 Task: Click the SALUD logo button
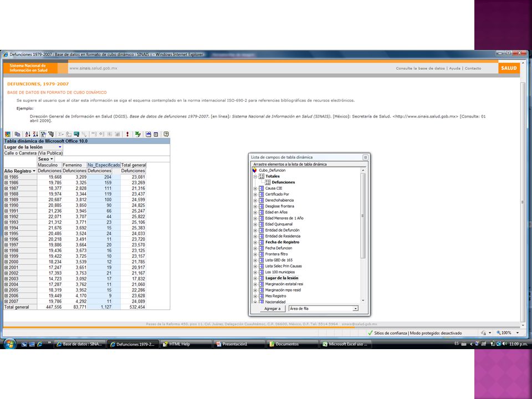click(509, 68)
